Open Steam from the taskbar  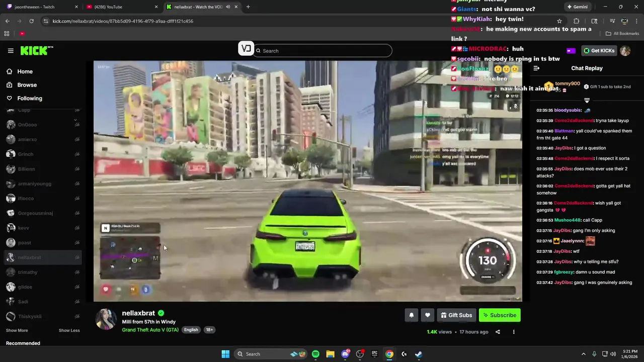point(419,354)
